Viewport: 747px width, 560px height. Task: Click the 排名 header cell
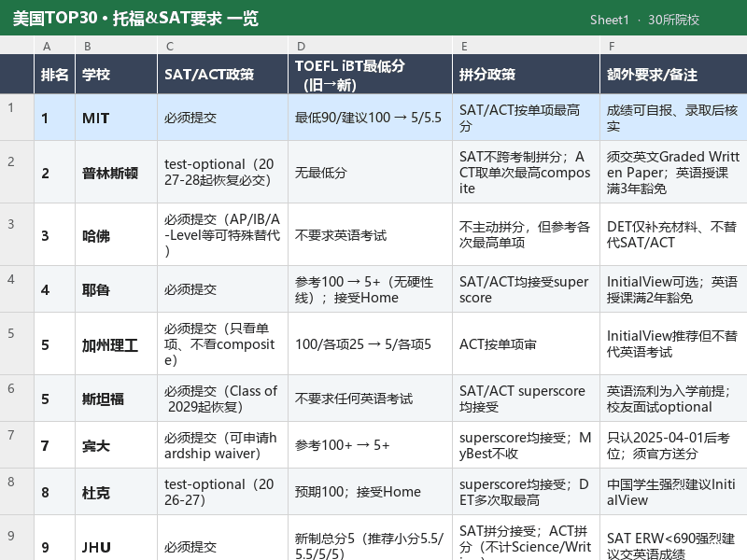click(54, 75)
